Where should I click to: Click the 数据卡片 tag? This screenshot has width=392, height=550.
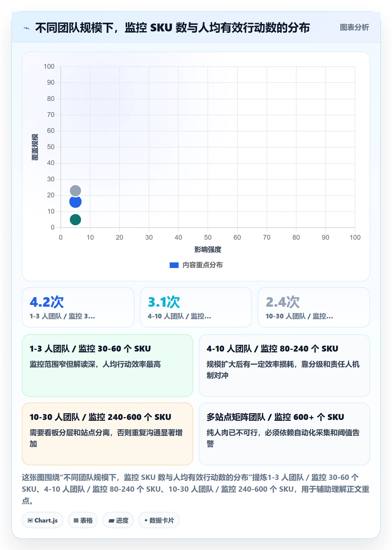pos(159,520)
